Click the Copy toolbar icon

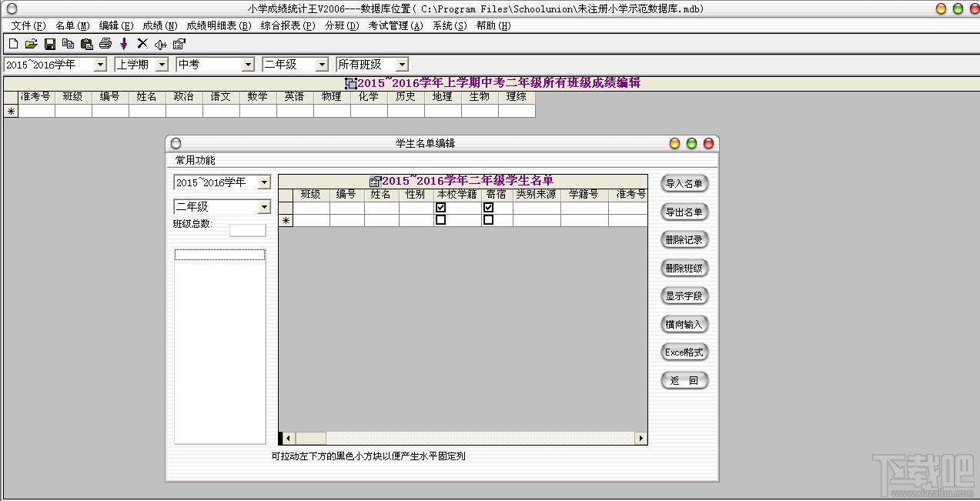pos(68,44)
